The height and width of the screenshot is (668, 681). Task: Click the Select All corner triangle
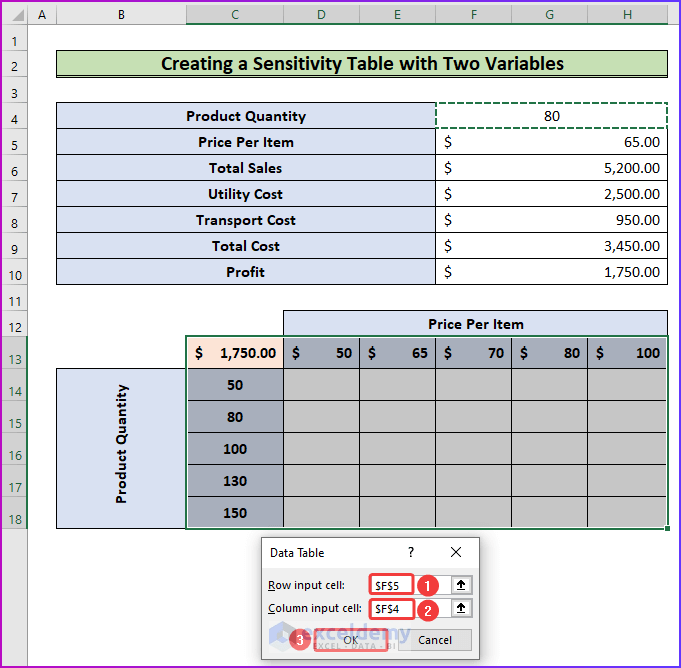pos(17,15)
